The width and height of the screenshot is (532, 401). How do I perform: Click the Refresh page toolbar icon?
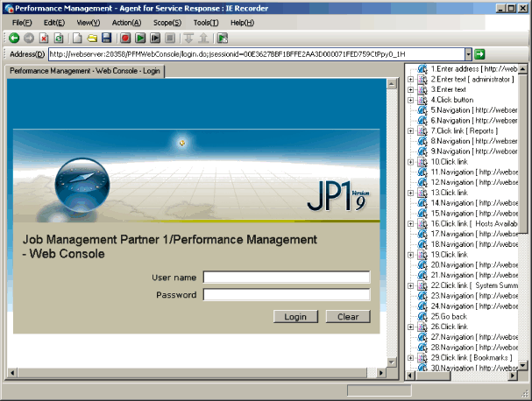tap(58, 38)
